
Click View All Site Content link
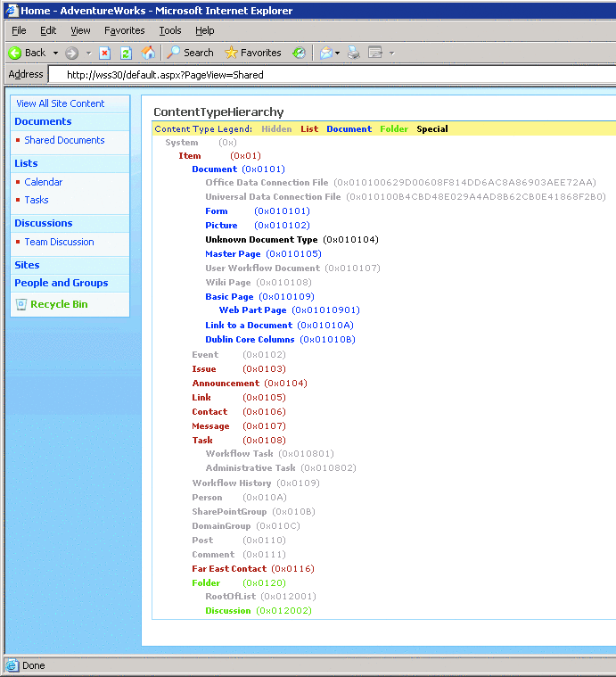click(x=61, y=103)
